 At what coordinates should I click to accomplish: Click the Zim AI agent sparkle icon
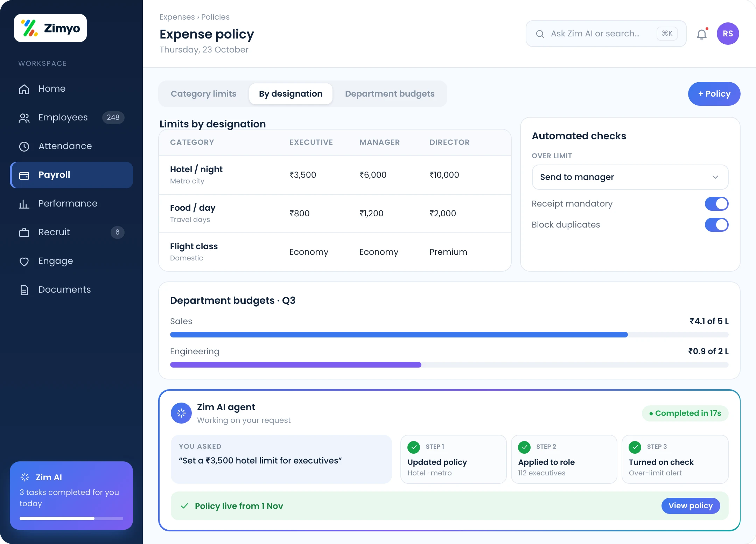(x=181, y=413)
